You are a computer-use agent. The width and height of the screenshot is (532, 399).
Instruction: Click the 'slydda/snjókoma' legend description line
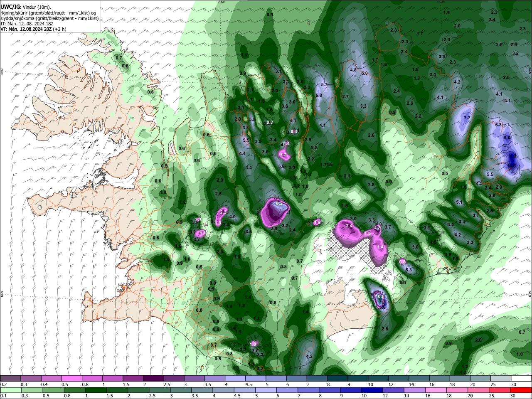point(49,18)
